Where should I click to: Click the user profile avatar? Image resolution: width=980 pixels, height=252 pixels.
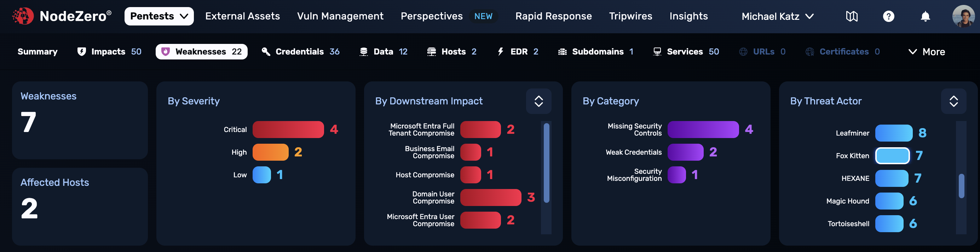point(963,16)
